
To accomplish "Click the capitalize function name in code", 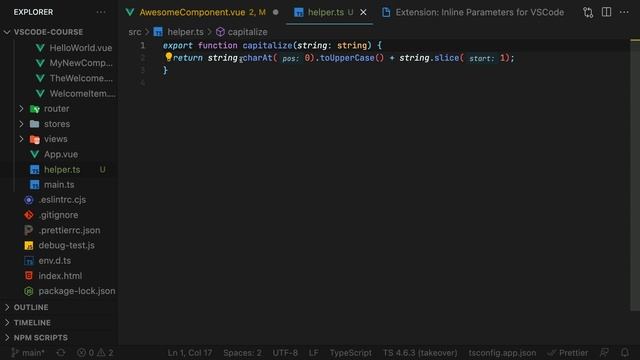I will (x=267, y=45).
